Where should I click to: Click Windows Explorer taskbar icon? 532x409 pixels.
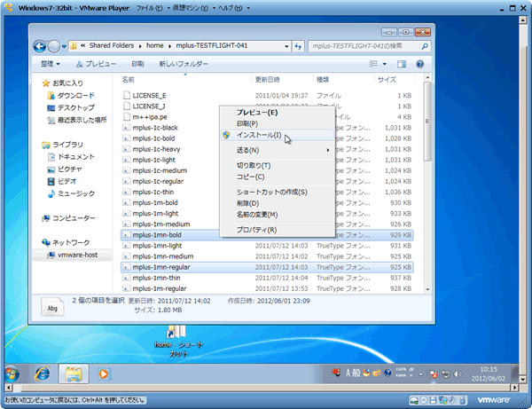tap(74, 374)
